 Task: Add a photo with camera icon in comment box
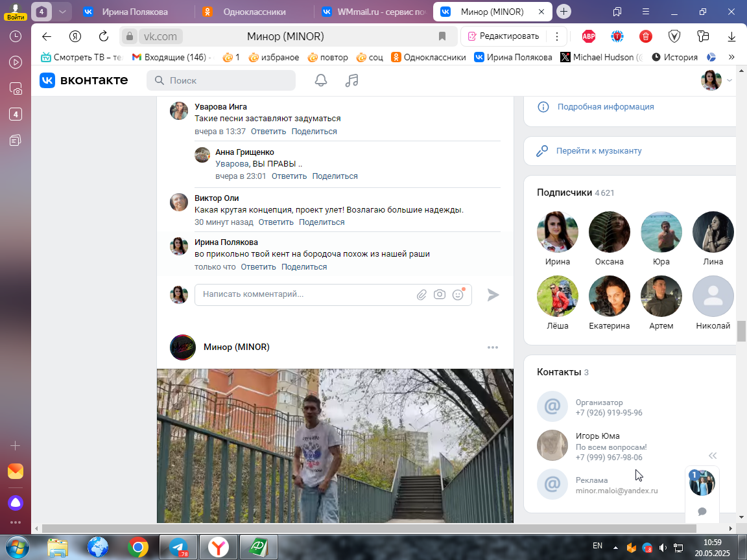click(x=439, y=294)
